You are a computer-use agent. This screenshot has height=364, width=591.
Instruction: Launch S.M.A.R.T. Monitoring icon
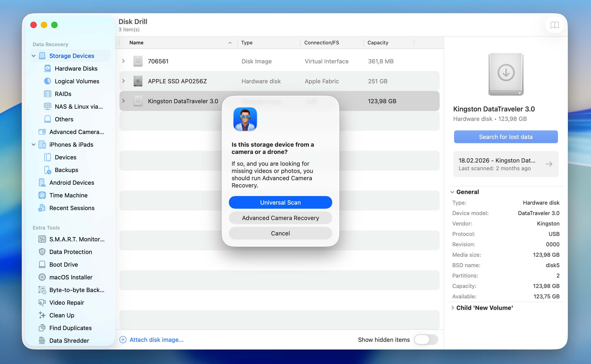[x=42, y=239]
